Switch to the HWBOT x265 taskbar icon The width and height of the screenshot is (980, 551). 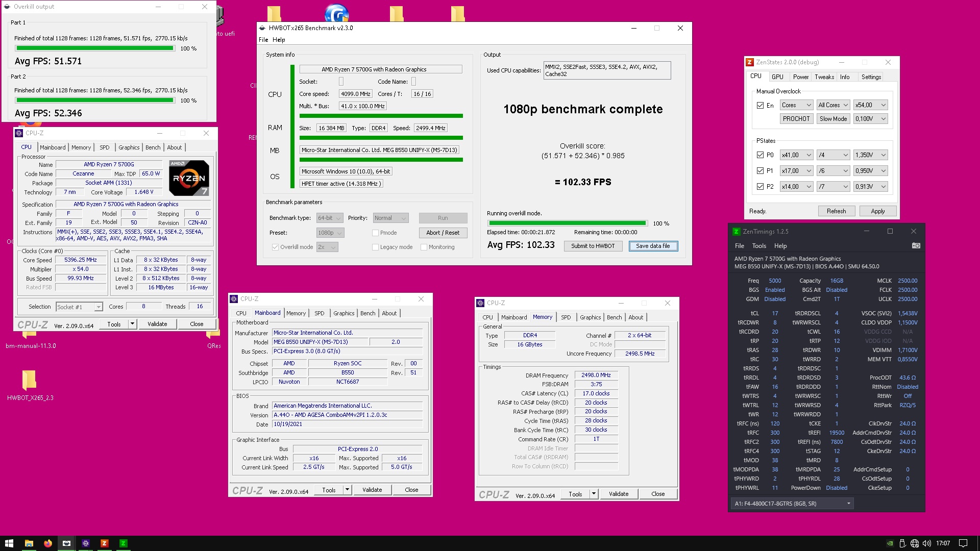click(x=66, y=543)
